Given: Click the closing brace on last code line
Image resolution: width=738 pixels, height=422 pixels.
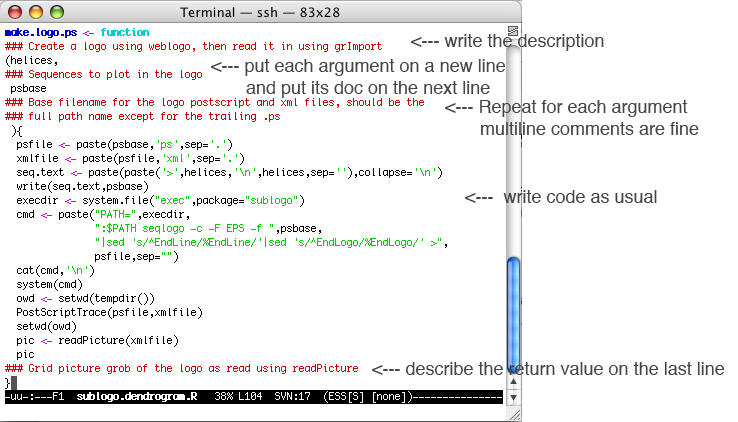Looking at the screenshot, I should coord(8,382).
